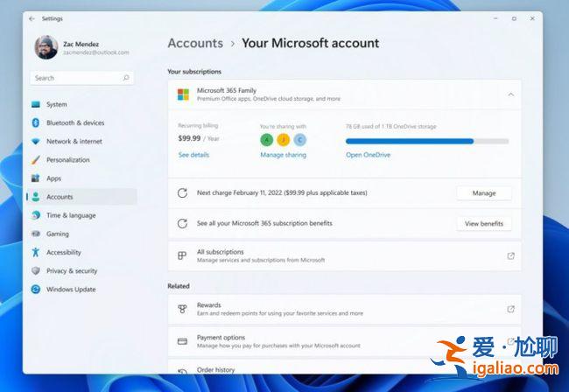Click the All subscriptions icon
This screenshot has height=392, width=569.
pyautogui.click(x=182, y=256)
